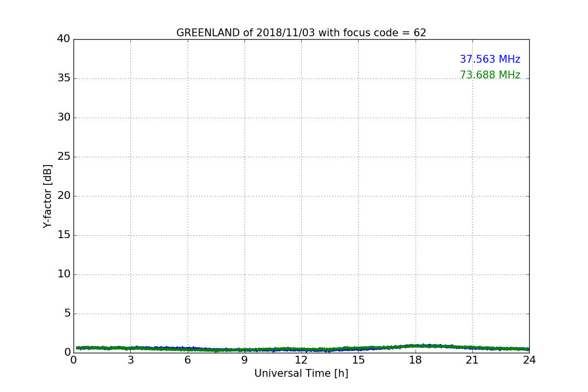Click y-axis tick label 35
This screenshot has width=588, height=392.
pos(64,78)
